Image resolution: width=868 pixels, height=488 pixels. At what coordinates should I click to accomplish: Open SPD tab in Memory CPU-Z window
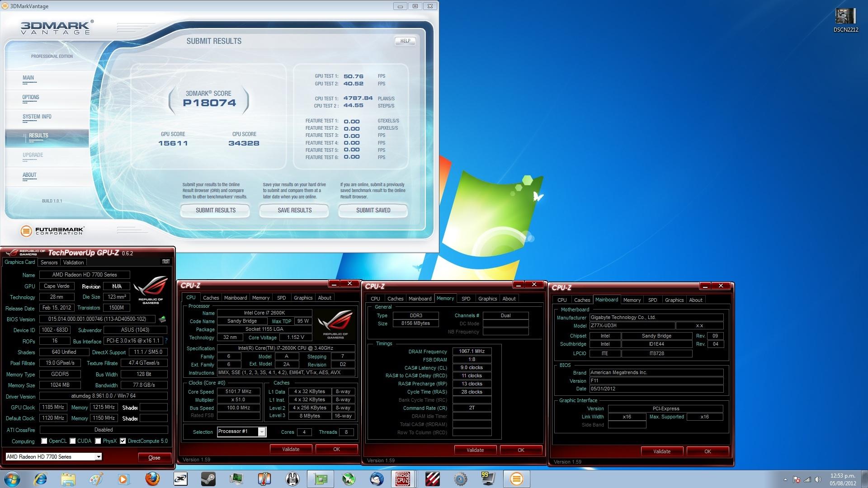466,299
